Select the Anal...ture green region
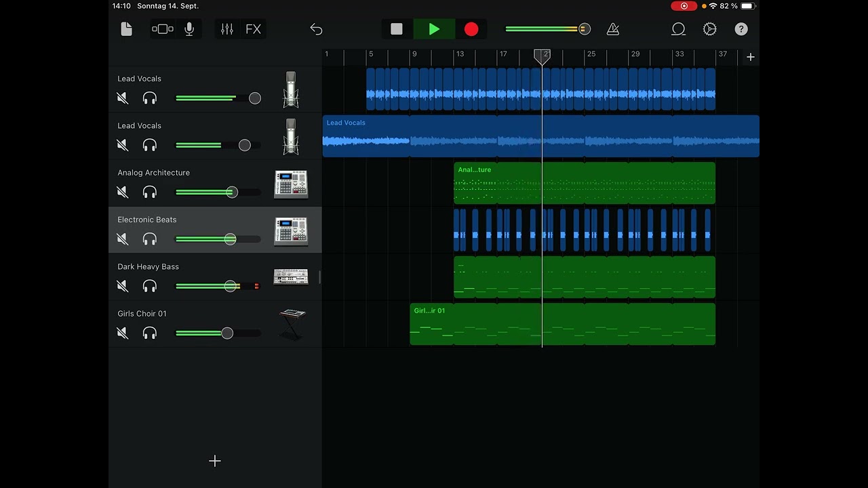 point(585,183)
